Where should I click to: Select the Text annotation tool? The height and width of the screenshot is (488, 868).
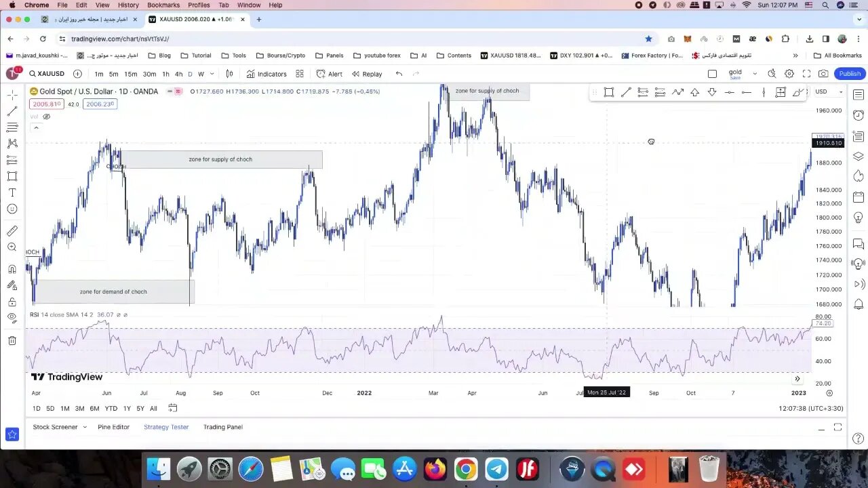click(x=12, y=192)
